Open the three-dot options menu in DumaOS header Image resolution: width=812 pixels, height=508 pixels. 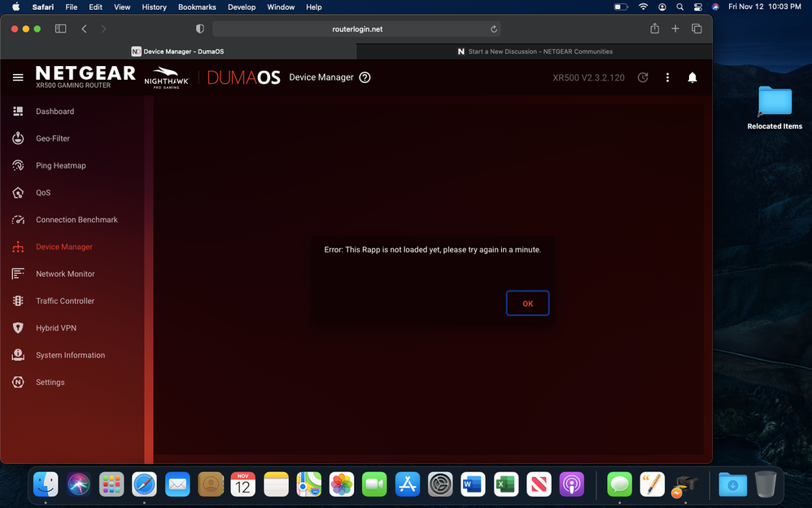[x=667, y=77]
